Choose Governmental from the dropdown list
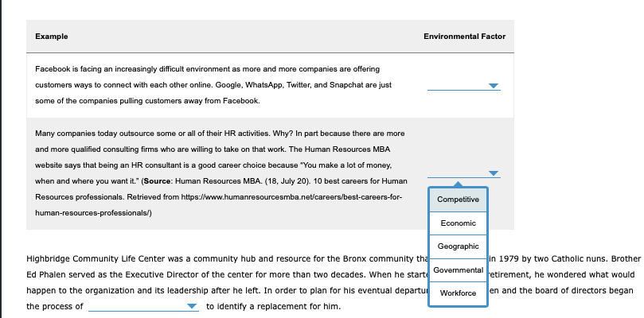Viewport: 644px width, 318px height. [458, 270]
